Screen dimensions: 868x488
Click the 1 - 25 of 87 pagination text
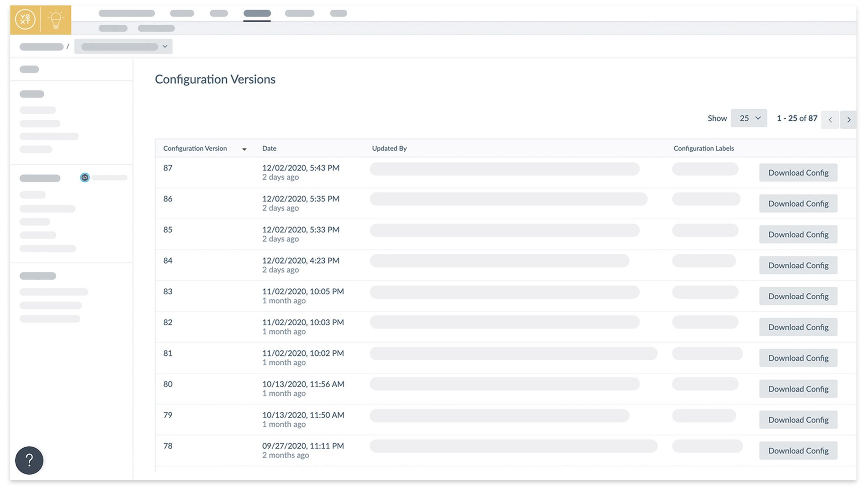[x=797, y=118]
